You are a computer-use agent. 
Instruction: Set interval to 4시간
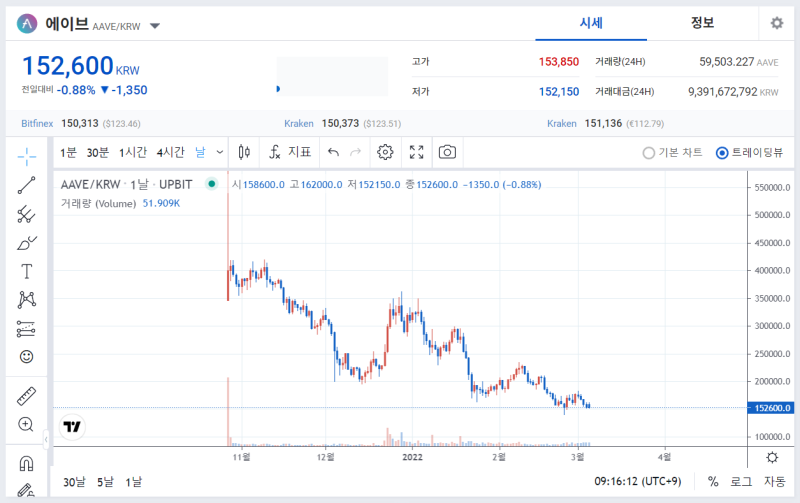coord(170,152)
